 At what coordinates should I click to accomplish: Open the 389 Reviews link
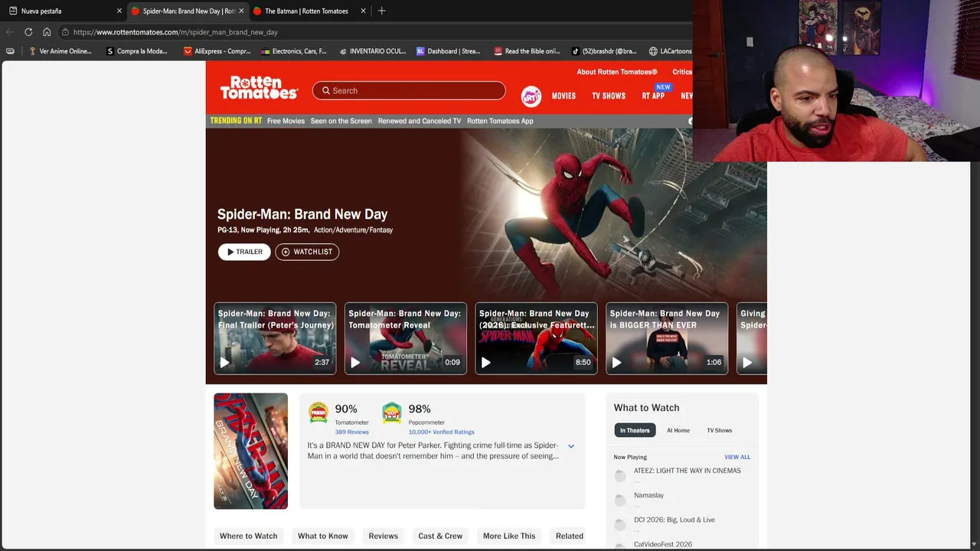click(351, 432)
